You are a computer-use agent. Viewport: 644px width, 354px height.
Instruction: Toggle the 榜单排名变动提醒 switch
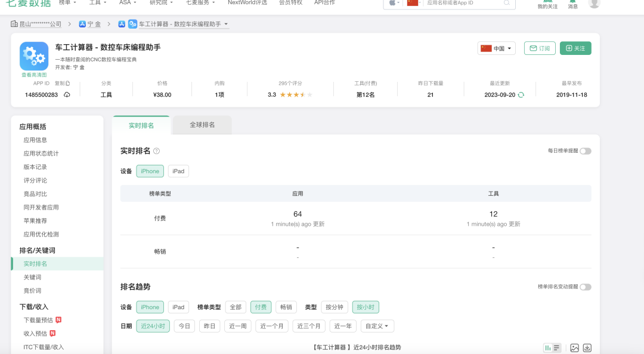point(586,287)
